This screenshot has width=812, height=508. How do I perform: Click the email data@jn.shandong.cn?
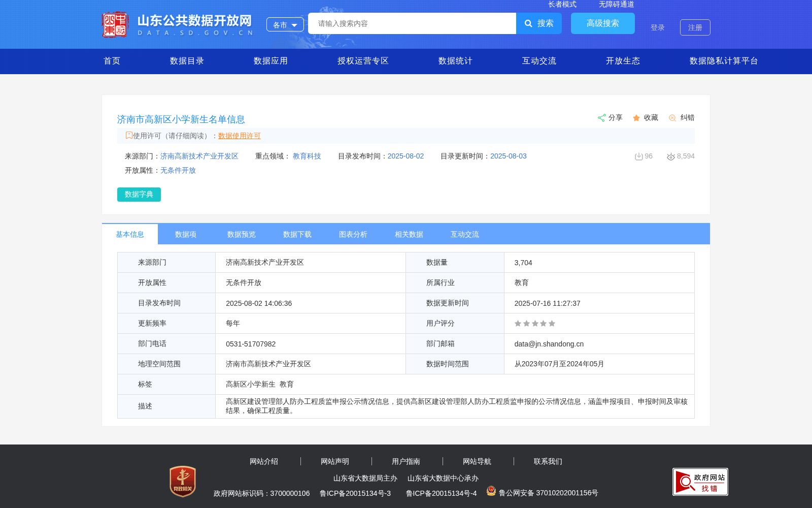(549, 344)
